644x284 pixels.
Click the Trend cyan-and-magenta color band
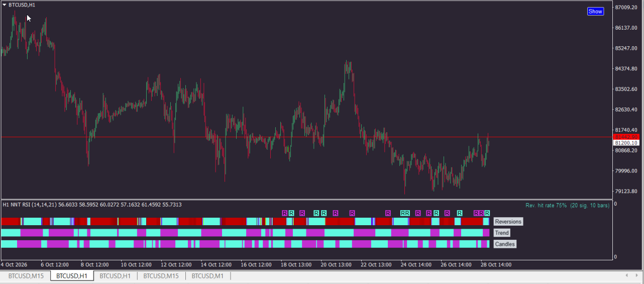[x=245, y=233]
